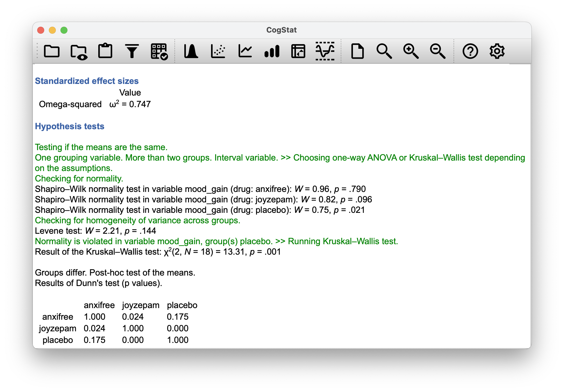This screenshot has height=392, width=564.
Task: Open CogStat help with the question mark icon
Action: click(x=470, y=51)
